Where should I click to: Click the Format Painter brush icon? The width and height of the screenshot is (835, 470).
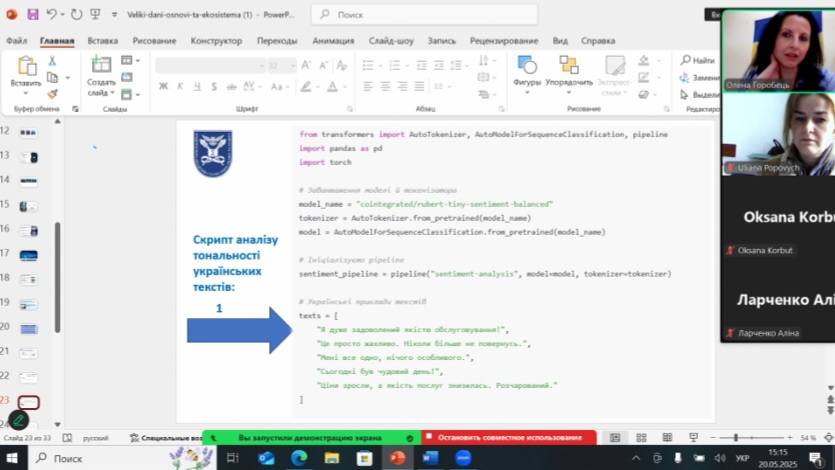click(53, 94)
